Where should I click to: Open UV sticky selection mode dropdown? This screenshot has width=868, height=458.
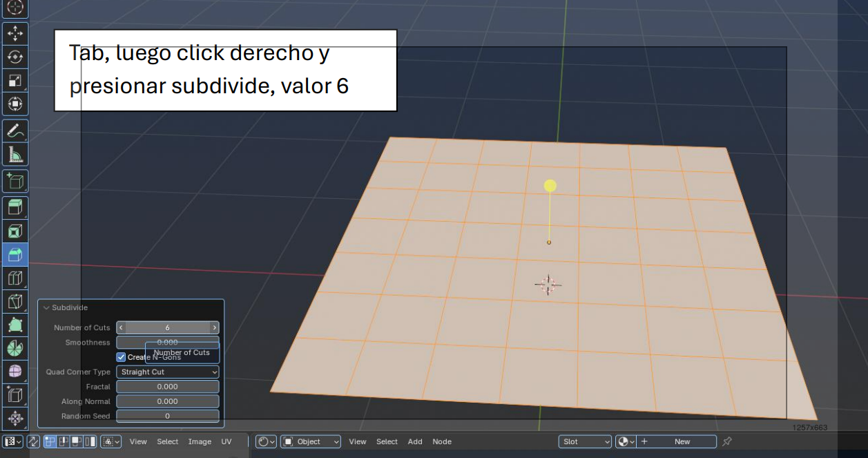111,441
